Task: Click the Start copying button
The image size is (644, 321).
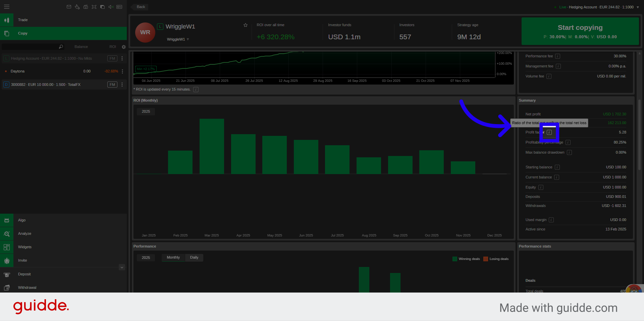Action: (x=580, y=31)
